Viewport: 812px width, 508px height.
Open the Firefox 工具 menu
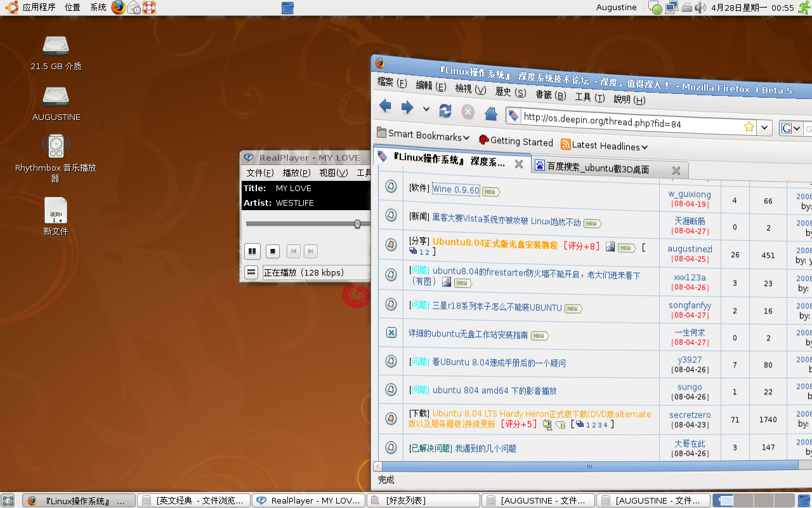coord(589,97)
